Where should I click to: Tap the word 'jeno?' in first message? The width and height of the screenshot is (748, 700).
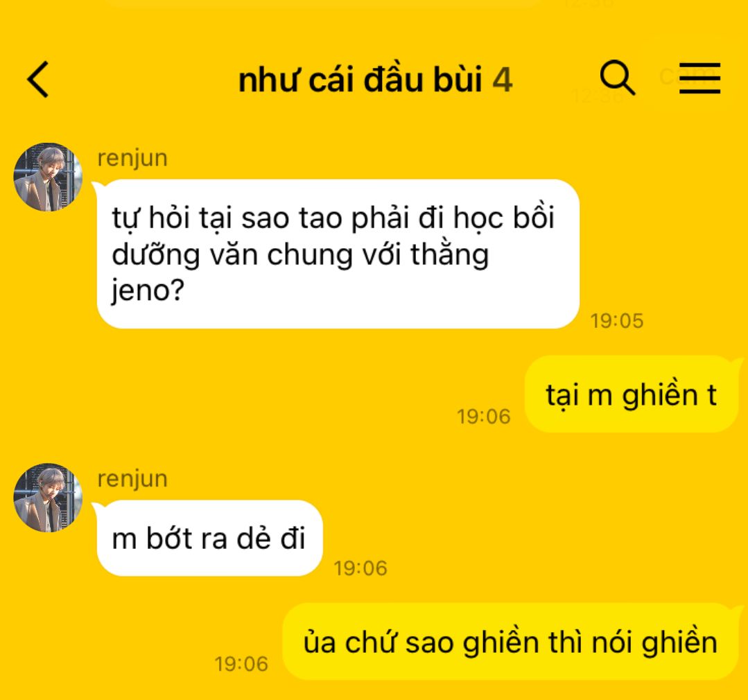click(x=148, y=290)
